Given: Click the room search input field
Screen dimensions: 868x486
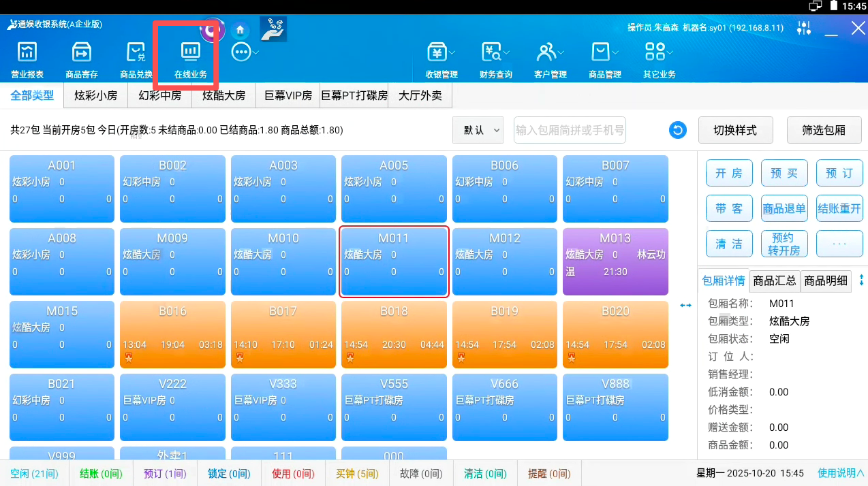Looking at the screenshot, I should tap(570, 129).
